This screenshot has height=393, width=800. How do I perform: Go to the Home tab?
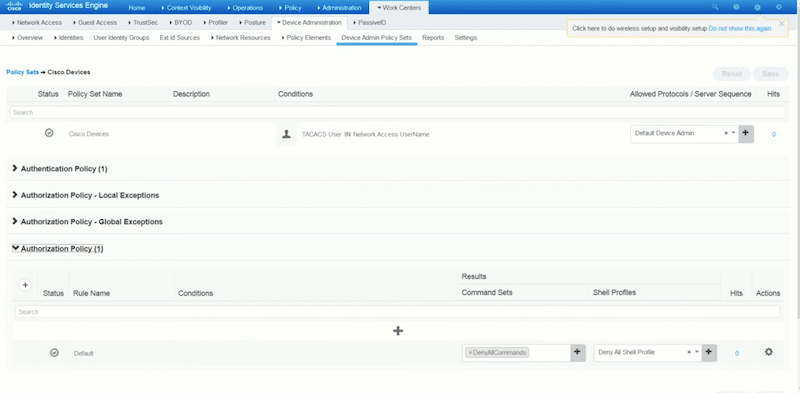point(137,8)
